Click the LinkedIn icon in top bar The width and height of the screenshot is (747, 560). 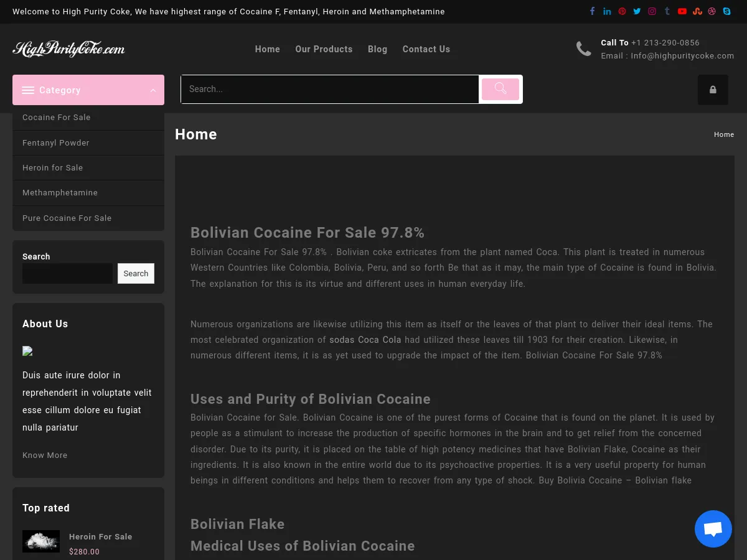pyautogui.click(x=607, y=11)
